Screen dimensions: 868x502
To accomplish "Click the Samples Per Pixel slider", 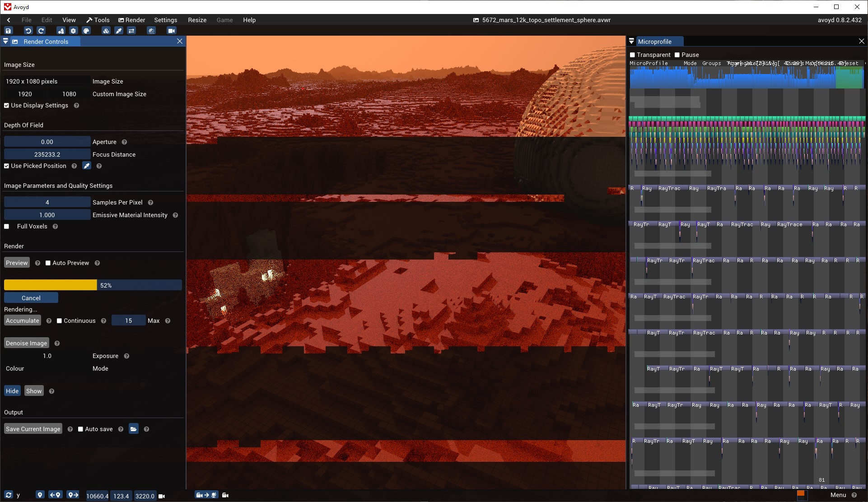I will tap(47, 202).
